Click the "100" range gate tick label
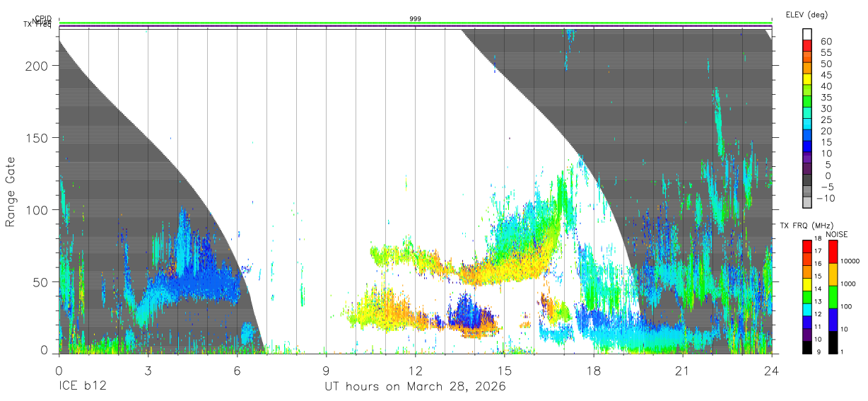The width and height of the screenshot is (868, 401). [x=37, y=210]
